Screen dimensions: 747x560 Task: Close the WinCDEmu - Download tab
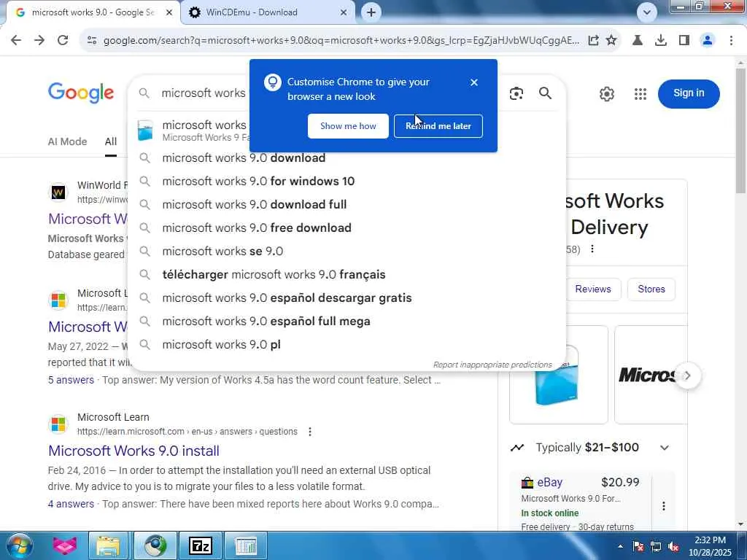pyautogui.click(x=344, y=13)
